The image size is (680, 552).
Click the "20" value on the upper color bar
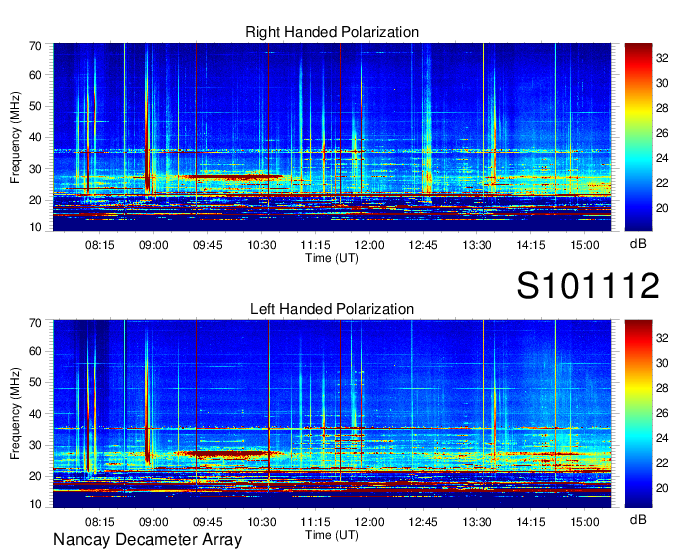[662, 208]
